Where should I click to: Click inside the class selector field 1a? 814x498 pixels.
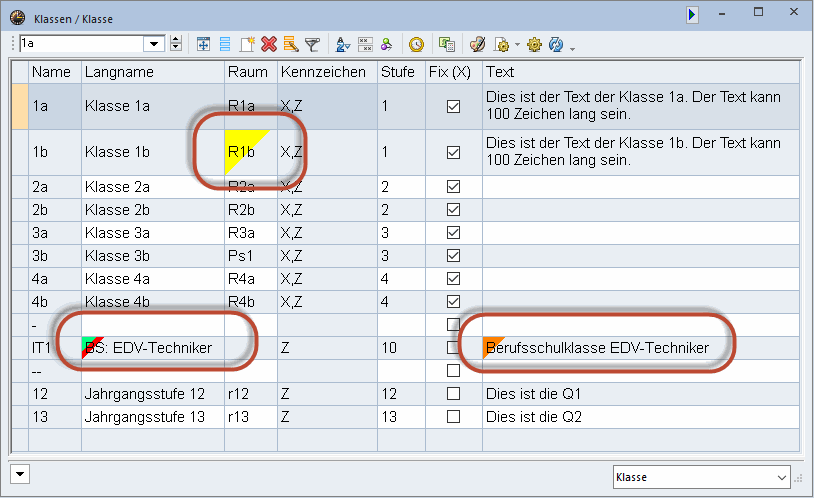[x=82, y=44]
